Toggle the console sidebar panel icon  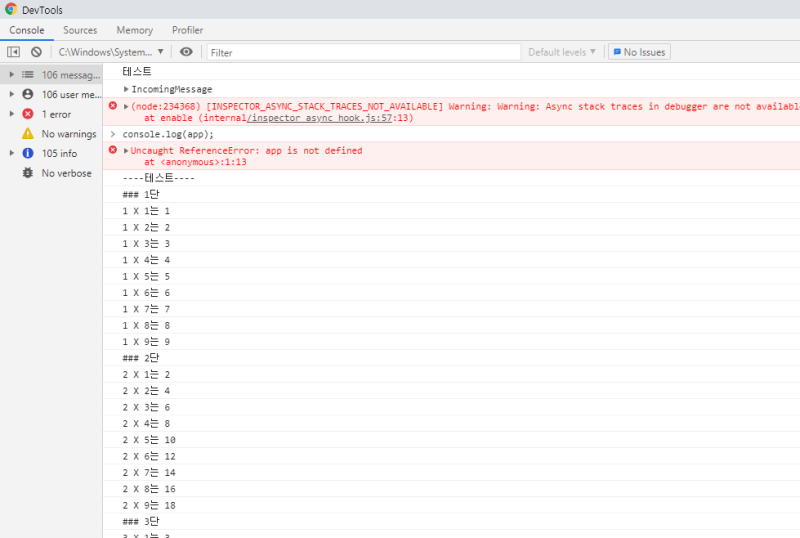14,52
